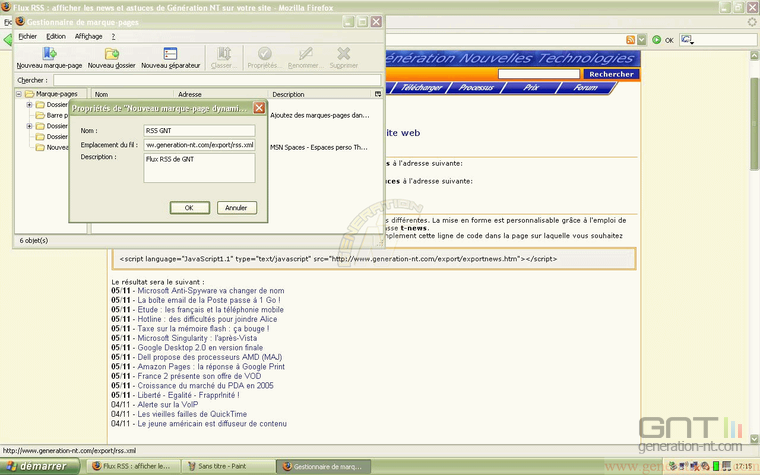Open the Forum site tab
Viewport: 760px width, 475px height.
(586, 87)
